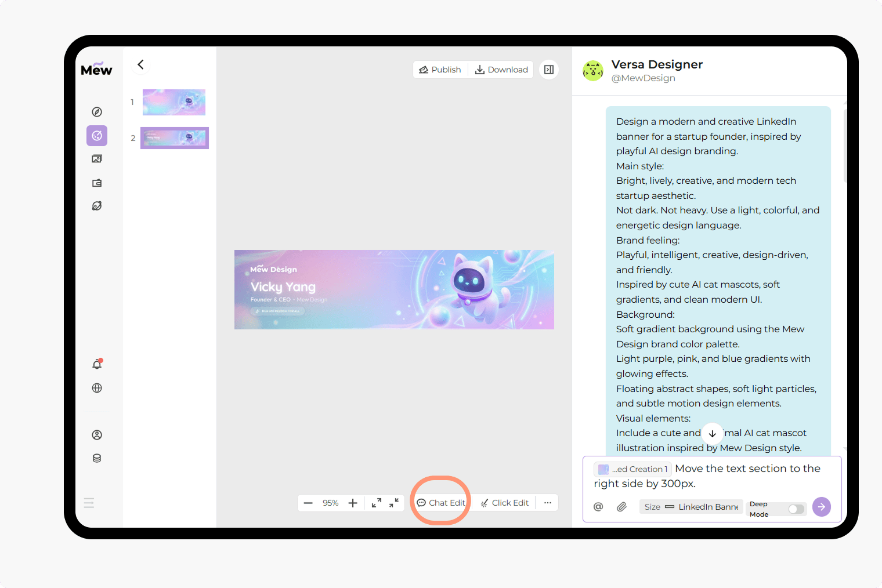This screenshot has width=882, height=588.
Task: Select the planet icon in the sidebar
Action: tap(97, 206)
